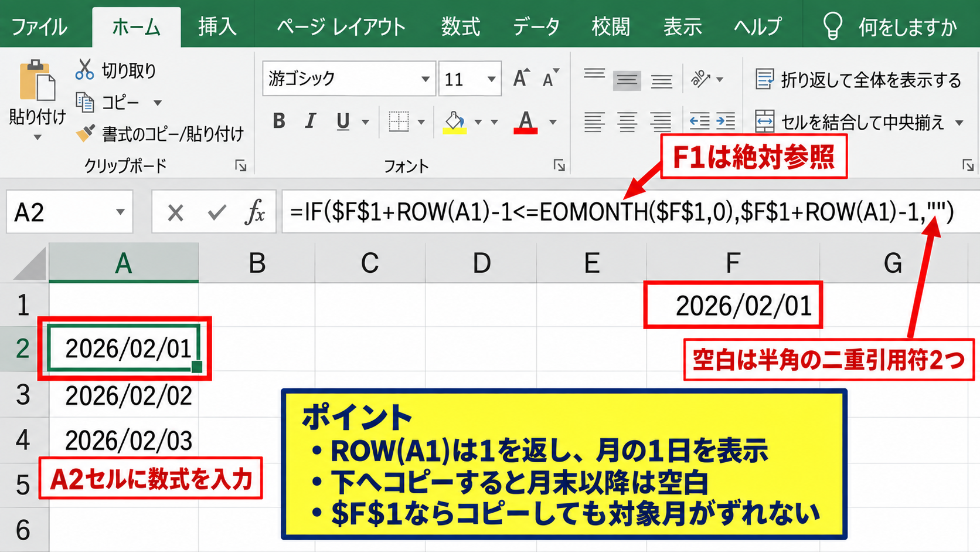Click the Cut (切り取り) scissors icon

[84, 69]
